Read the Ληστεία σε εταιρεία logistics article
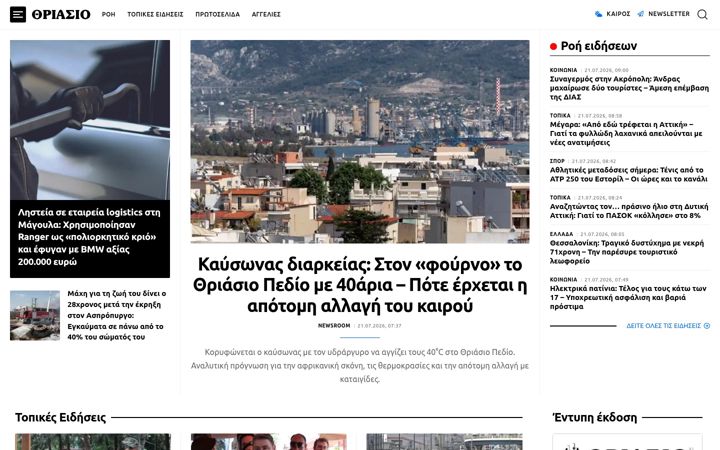Image resolution: width=720 pixels, height=450 pixels. (90, 237)
